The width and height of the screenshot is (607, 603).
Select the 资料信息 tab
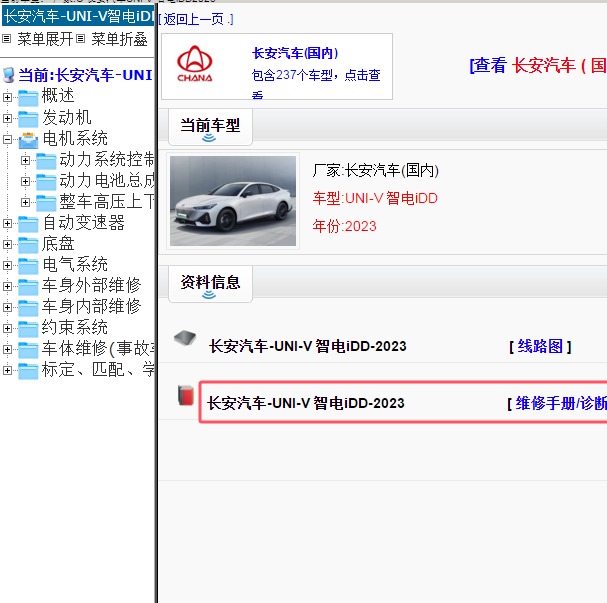(x=210, y=284)
